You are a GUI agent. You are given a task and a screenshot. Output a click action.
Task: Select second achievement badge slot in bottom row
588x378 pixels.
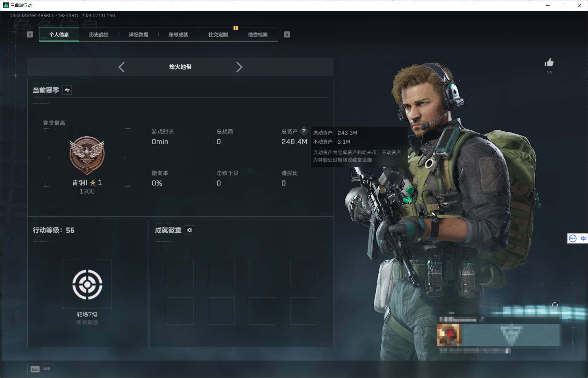pyautogui.click(x=221, y=311)
